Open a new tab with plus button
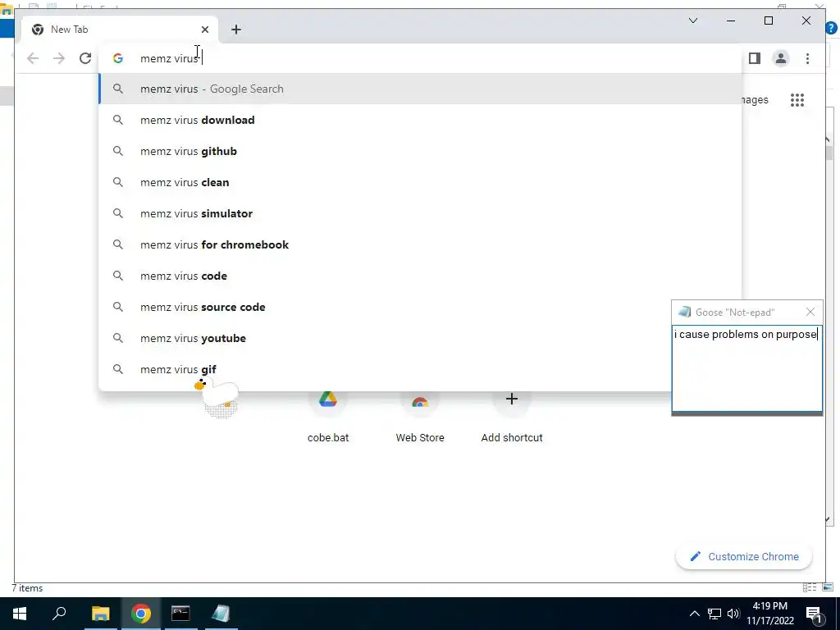This screenshot has width=840, height=630. 236,30
